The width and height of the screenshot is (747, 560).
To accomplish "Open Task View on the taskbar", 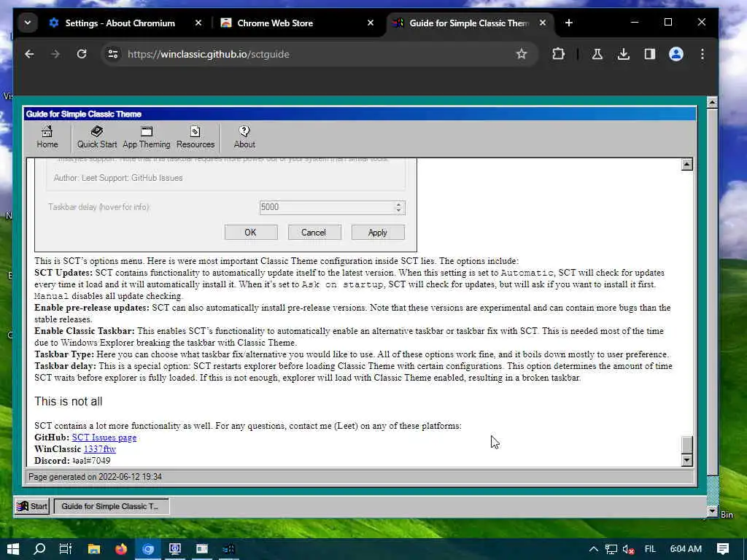I will 65,549.
